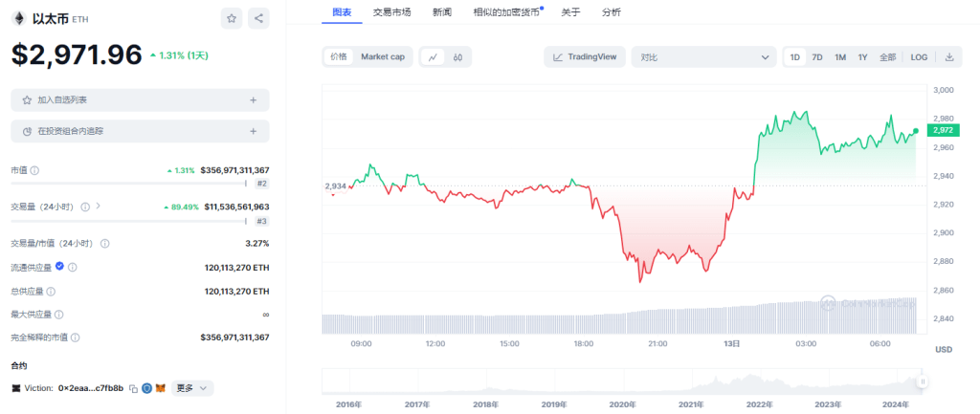The image size is (980, 414).
Task: Click the 在投资组合内追踪 button
Action: (x=140, y=131)
